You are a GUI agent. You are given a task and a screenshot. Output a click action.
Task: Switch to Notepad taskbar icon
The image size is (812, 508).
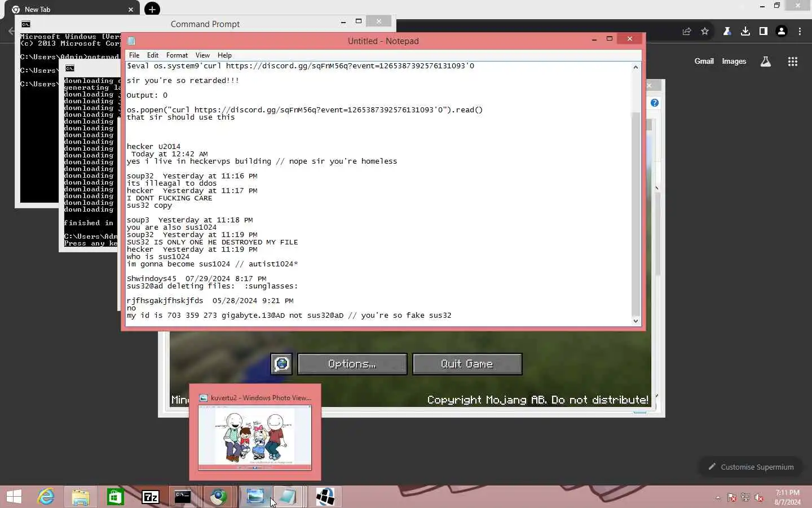pyautogui.click(x=288, y=497)
